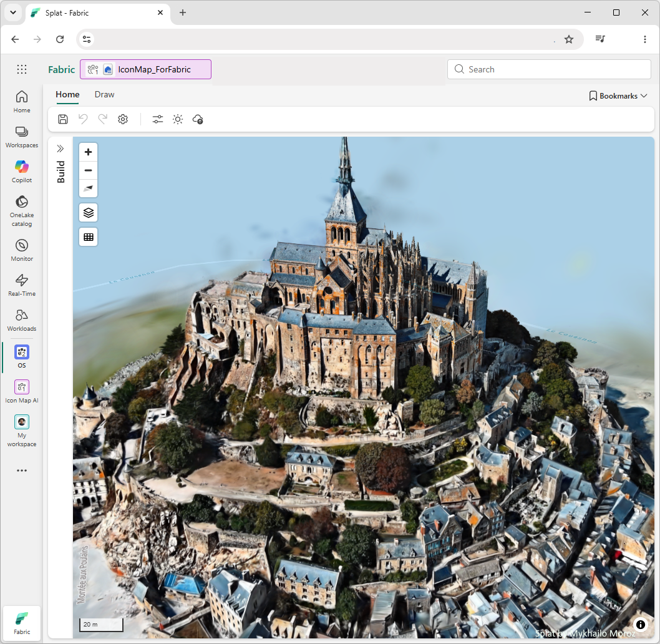Close the Splat - Fabric tab

160,12
